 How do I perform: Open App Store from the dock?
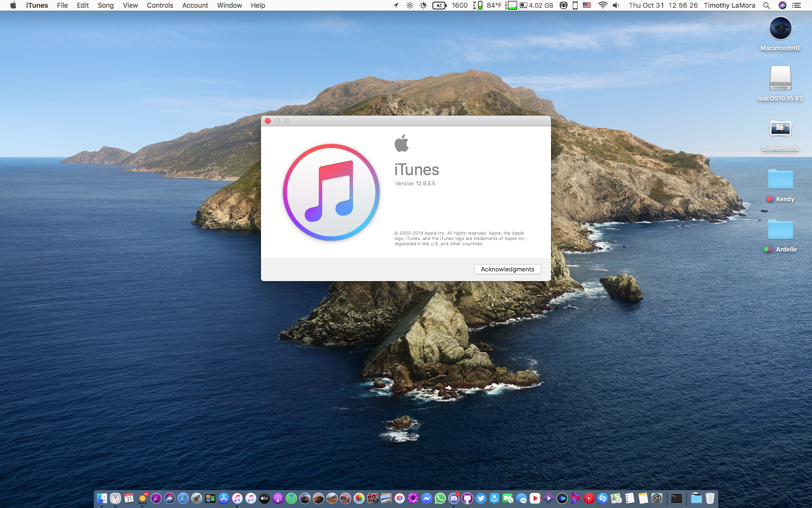(x=224, y=498)
